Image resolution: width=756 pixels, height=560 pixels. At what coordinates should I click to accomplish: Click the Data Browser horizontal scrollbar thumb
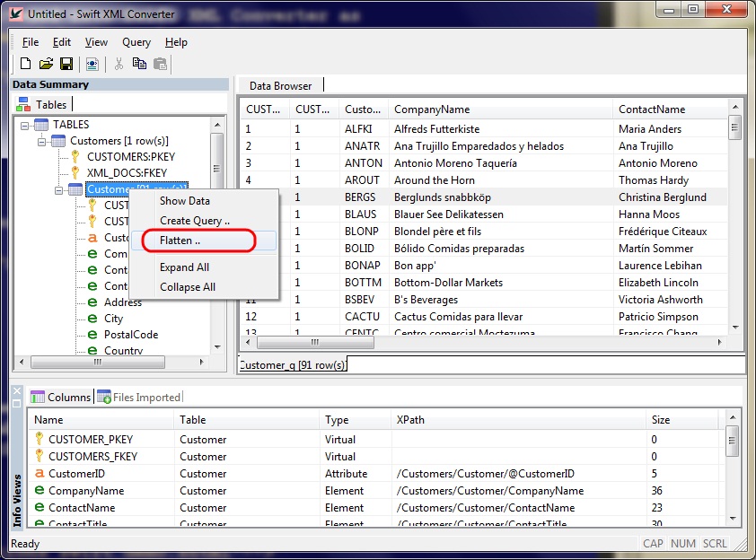315,342
